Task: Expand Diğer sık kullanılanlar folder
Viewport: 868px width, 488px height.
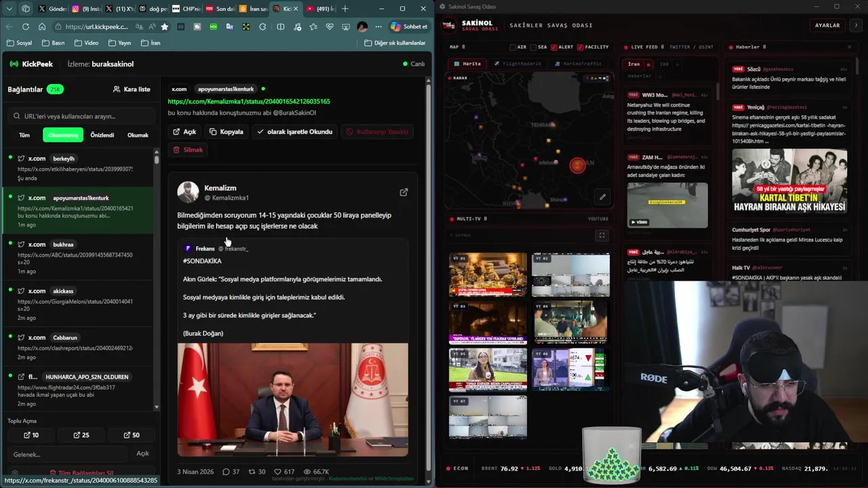Action: point(395,43)
